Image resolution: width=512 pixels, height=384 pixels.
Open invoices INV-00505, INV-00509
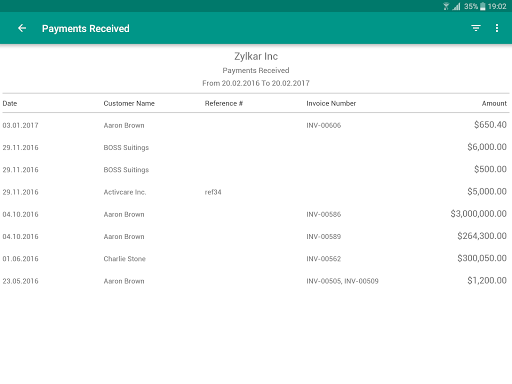[x=342, y=281]
